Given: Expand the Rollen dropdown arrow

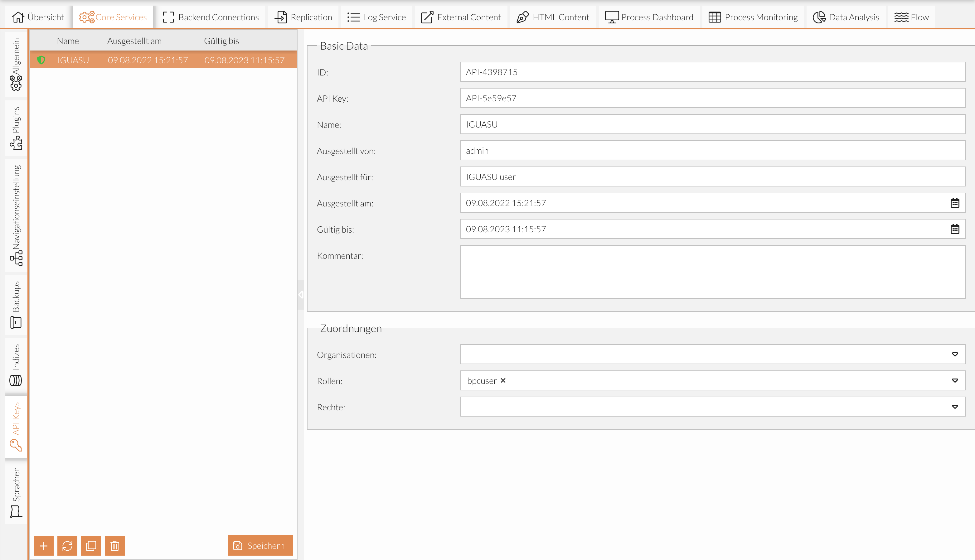Looking at the screenshot, I should [x=955, y=380].
